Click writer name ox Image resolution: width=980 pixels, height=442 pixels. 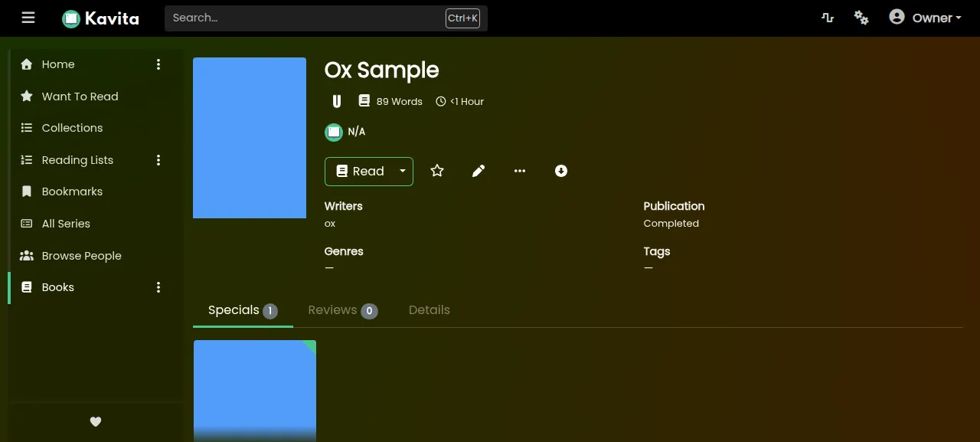coord(330,224)
